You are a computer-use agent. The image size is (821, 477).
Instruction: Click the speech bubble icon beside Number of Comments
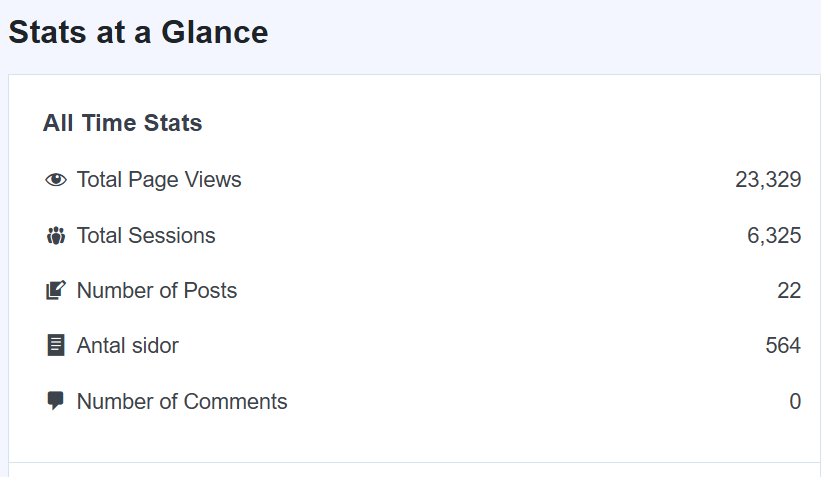click(56, 401)
